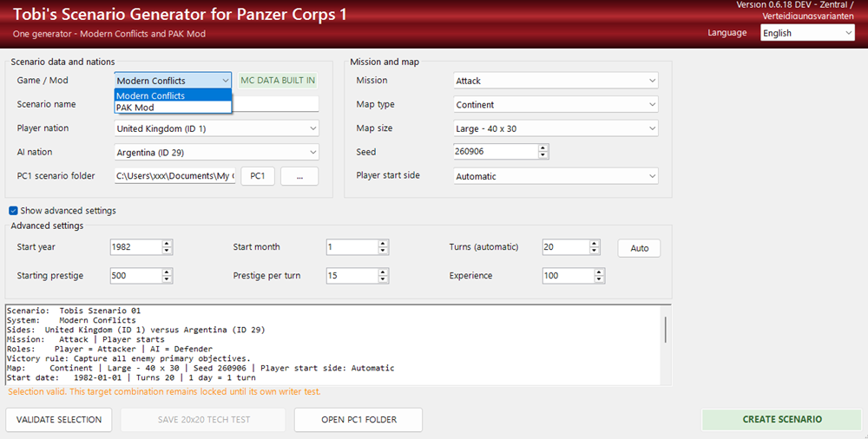
Task: Increase the Start month with up arrow
Action: coord(383,244)
